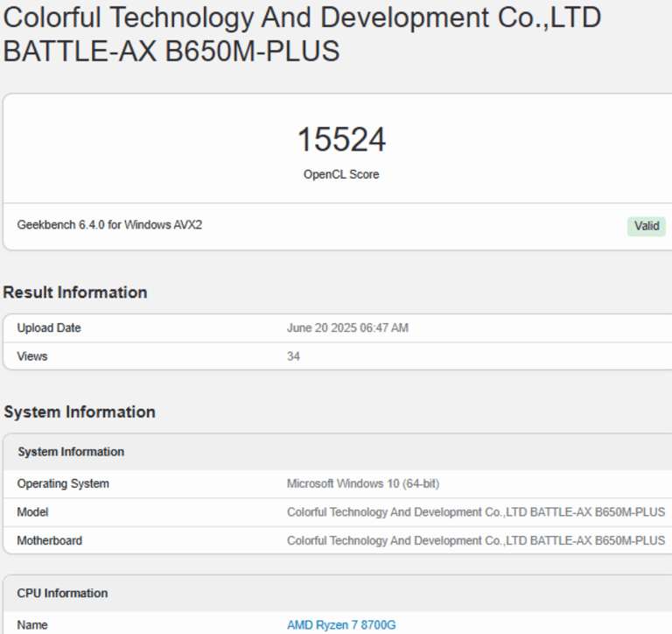Screen dimensions: 672x634
Task: Select the Model row's BATTLE-AX B650M-PLUS value
Action: [476, 512]
